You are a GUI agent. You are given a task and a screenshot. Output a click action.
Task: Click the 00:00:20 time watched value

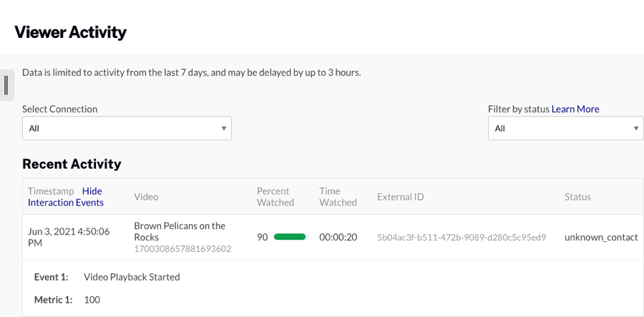338,237
